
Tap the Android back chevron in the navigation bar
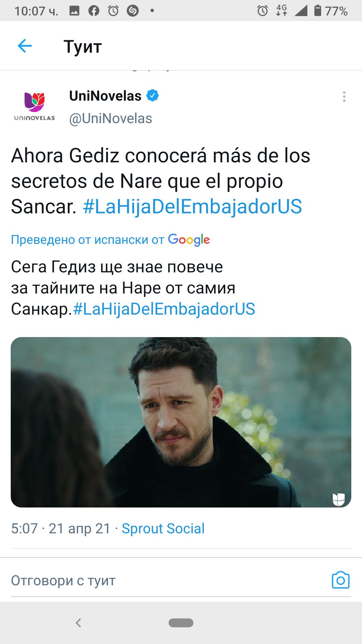point(78,623)
